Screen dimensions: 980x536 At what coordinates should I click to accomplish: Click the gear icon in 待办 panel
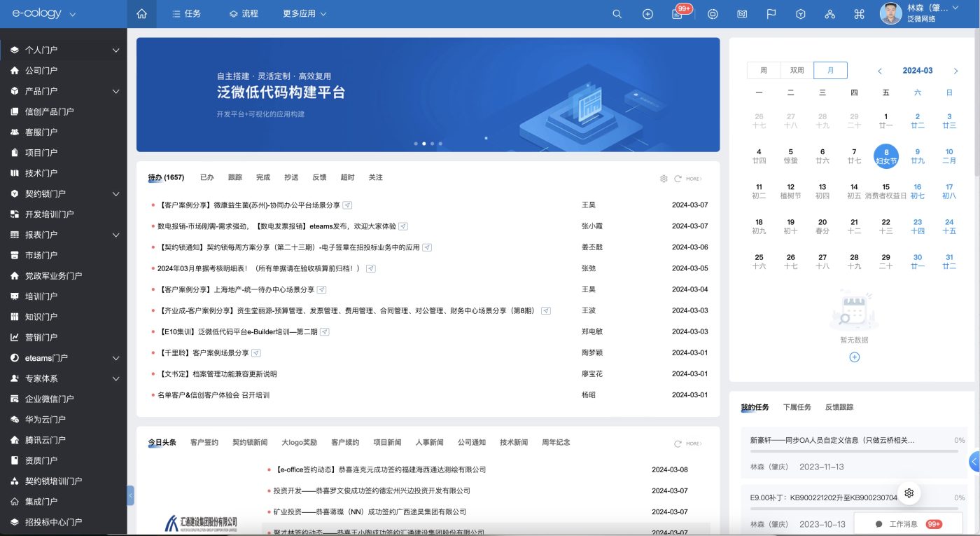[x=664, y=179]
